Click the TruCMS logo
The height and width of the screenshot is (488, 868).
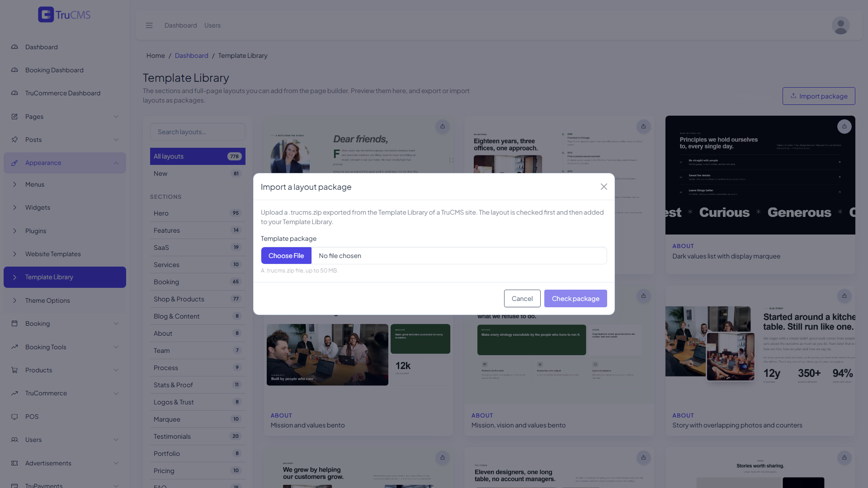(x=64, y=15)
